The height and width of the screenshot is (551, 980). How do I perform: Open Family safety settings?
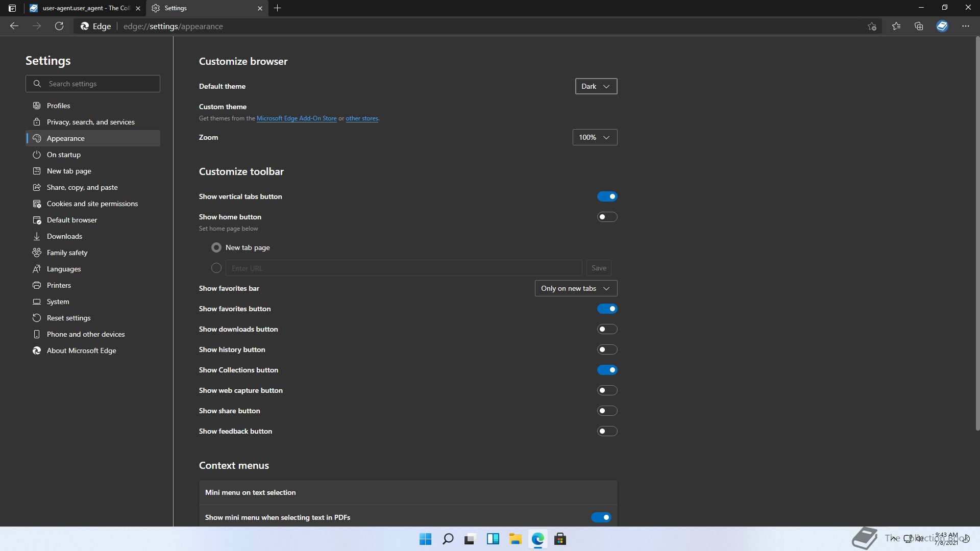coord(93,253)
